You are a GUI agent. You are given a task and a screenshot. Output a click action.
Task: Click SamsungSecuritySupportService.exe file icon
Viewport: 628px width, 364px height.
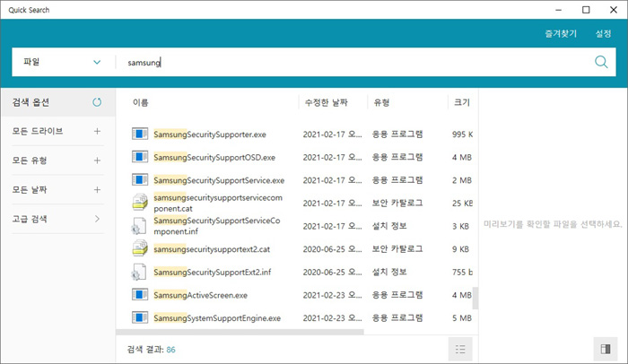click(140, 180)
